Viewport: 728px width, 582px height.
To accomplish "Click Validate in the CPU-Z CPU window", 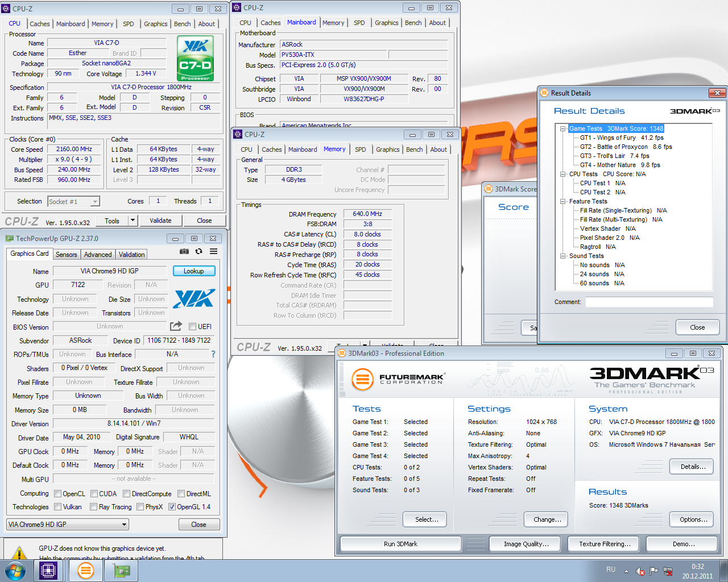I will (160, 221).
